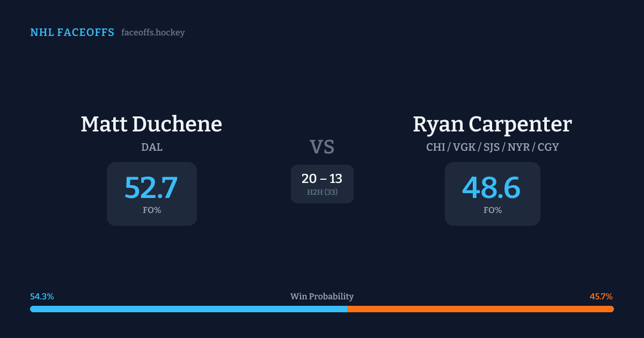Viewport: 644px width, 338px height.
Task: Open the faceoffs.hockey site link
Action: [153, 33]
